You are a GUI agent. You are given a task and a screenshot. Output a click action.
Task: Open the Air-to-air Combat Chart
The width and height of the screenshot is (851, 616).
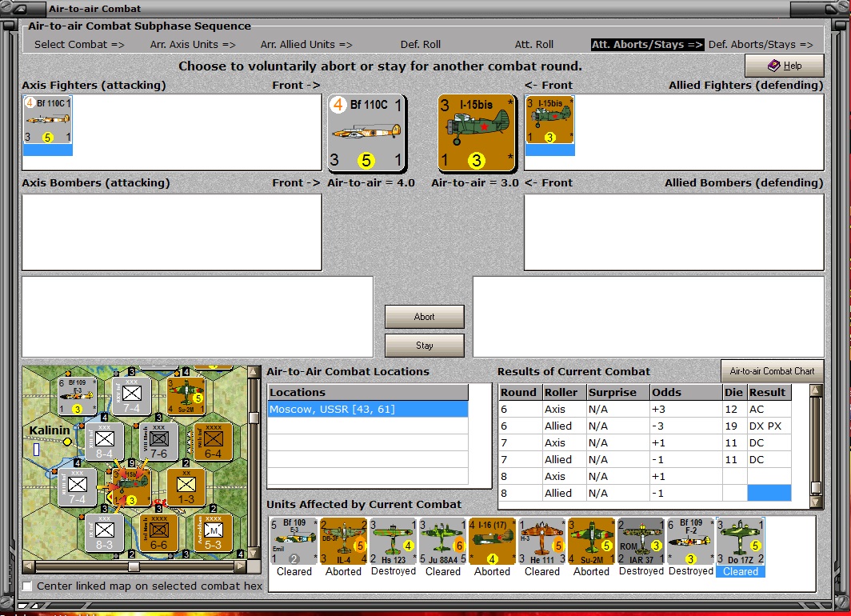[772, 371]
